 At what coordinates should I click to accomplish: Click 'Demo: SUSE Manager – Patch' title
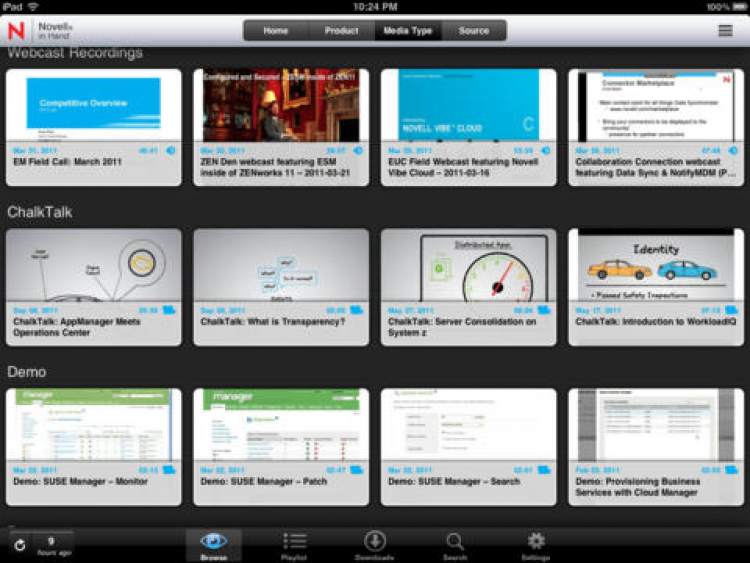[264, 481]
